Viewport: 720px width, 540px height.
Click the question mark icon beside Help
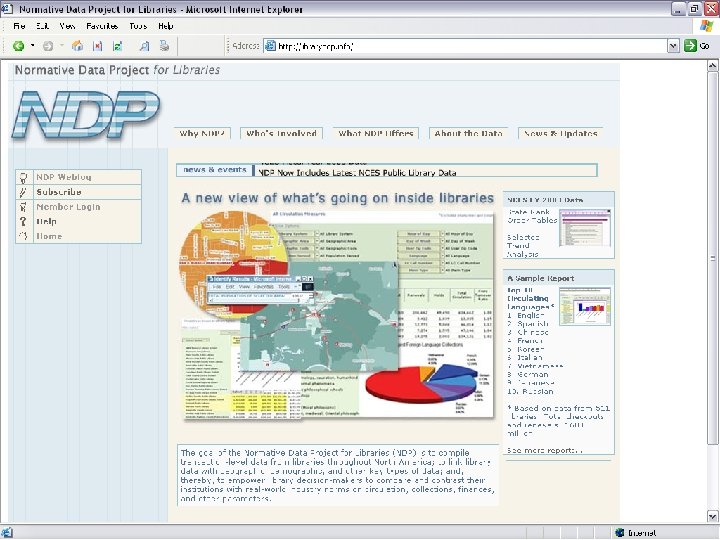[24, 221]
